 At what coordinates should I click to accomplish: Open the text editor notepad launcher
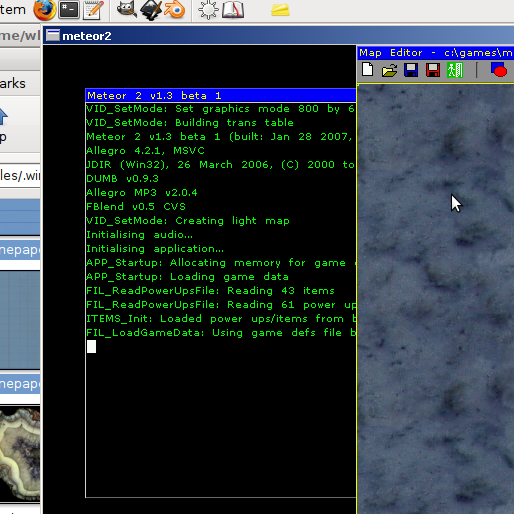point(93,10)
